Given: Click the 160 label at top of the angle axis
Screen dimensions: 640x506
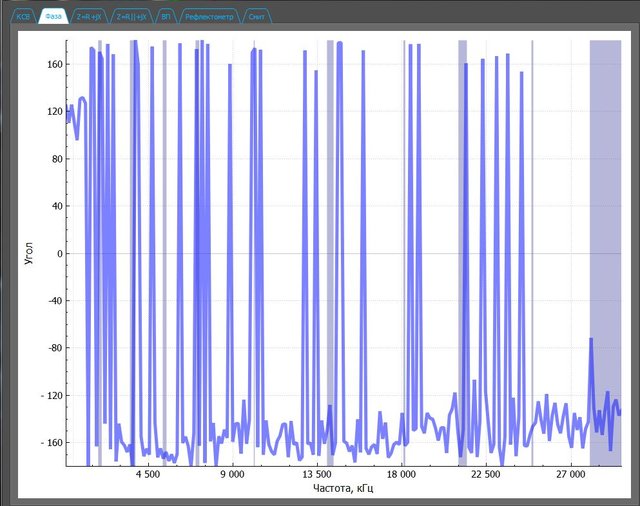Looking at the screenshot, I should tap(54, 64).
